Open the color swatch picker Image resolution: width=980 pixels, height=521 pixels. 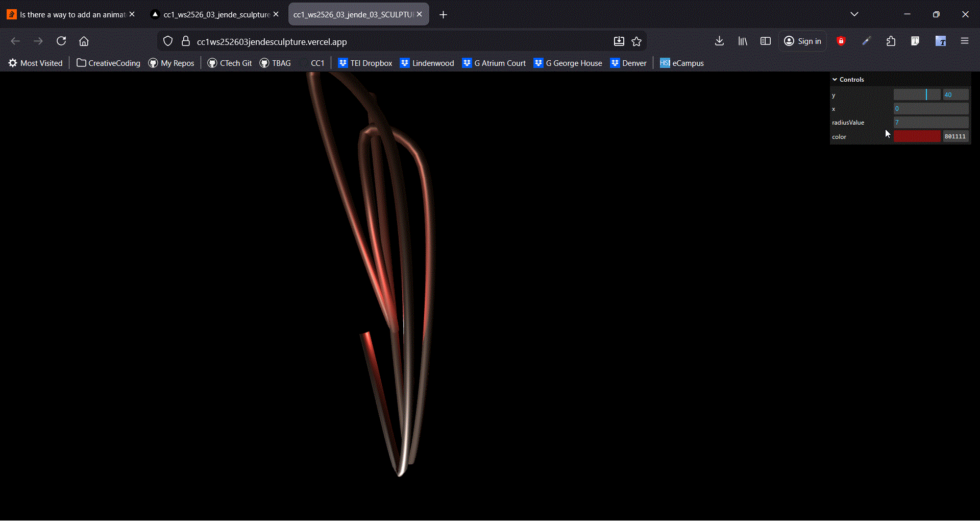917,136
